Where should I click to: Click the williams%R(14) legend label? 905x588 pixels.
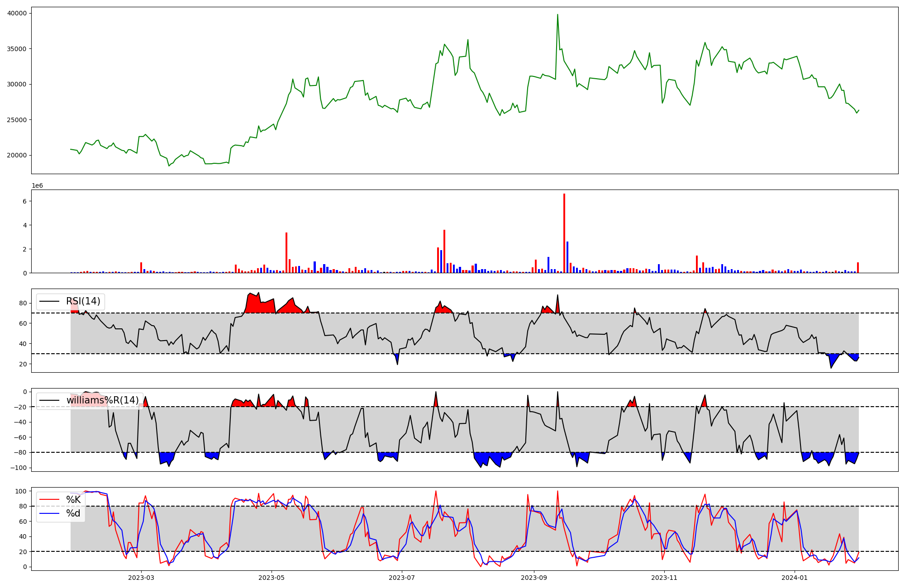coord(103,400)
